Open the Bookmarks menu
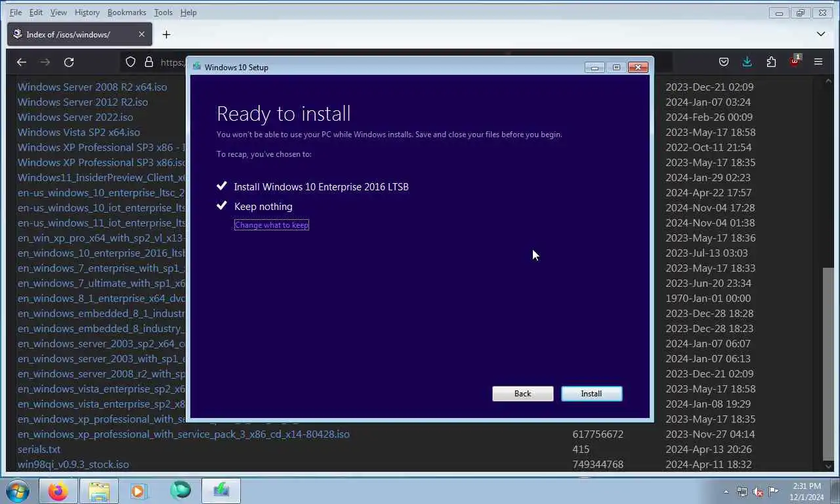This screenshot has width=840, height=504. point(127,12)
